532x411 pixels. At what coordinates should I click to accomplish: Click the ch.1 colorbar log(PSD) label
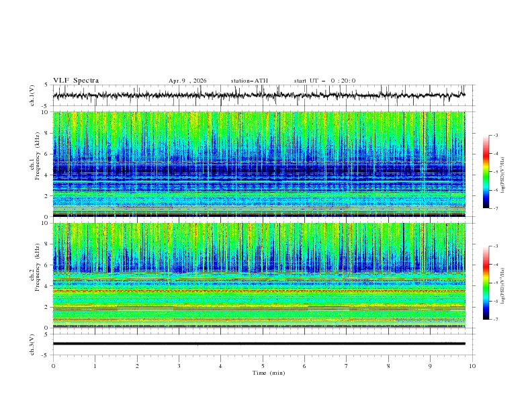click(x=503, y=175)
